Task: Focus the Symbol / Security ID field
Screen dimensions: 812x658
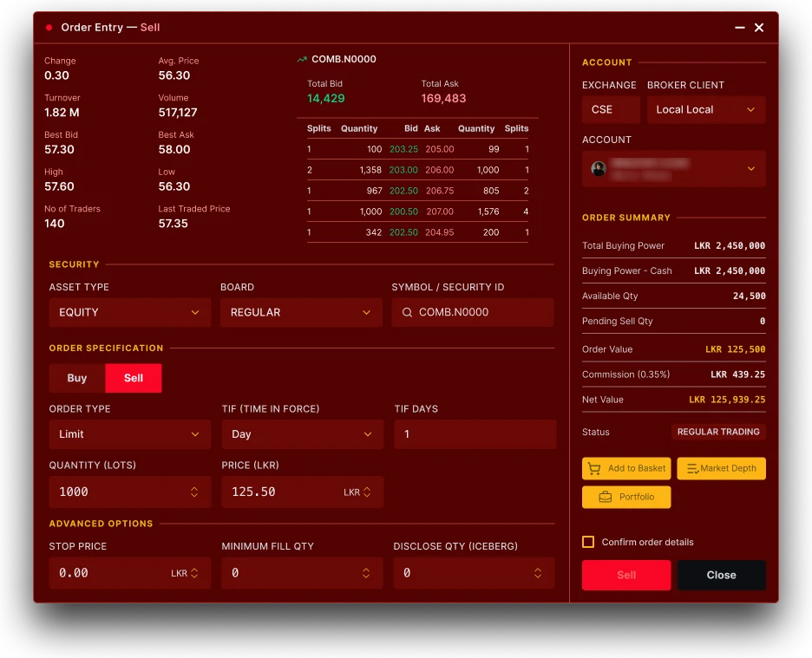Action: click(x=472, y=312)
